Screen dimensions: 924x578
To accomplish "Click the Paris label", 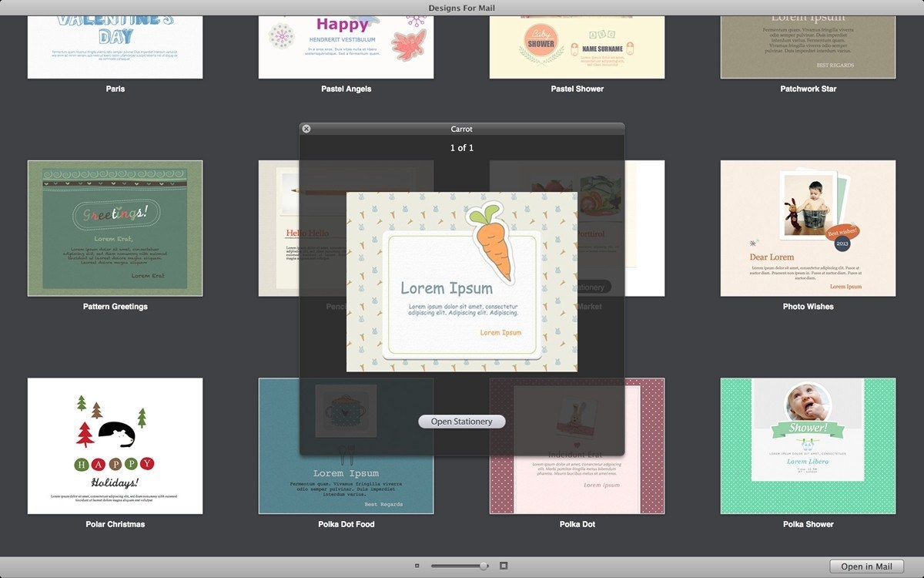I will 115,89.
